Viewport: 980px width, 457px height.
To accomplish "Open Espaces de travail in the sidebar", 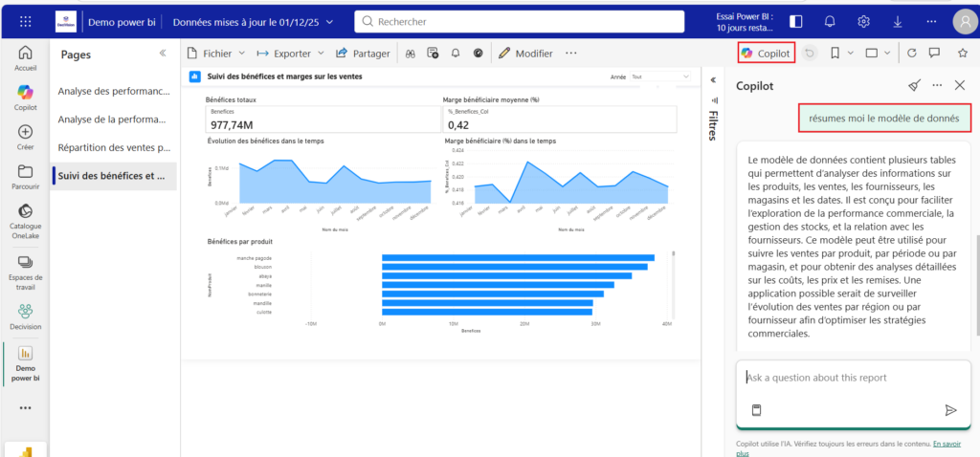I will click(26, 261).
